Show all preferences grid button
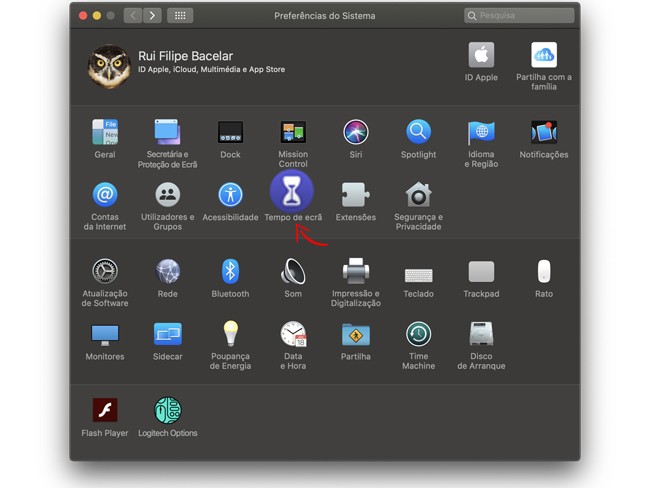Screen dimensions: 650x488 pos(180,16)
